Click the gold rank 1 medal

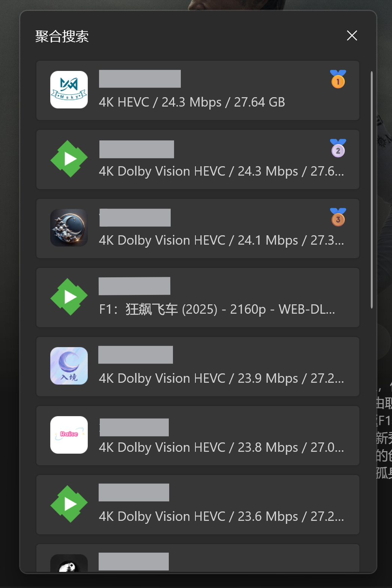click(338, 79)
